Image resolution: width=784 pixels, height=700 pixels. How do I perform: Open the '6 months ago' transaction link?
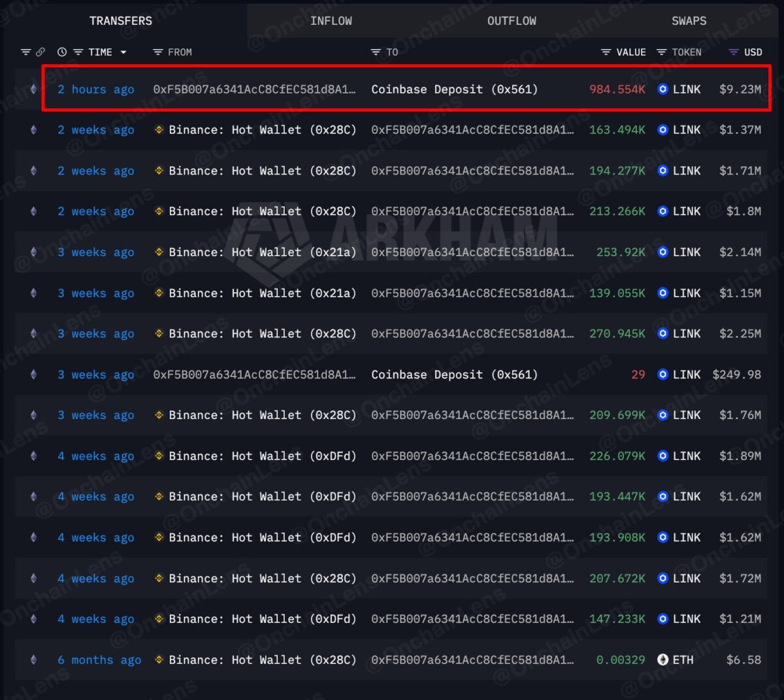[x=99, y=660]
